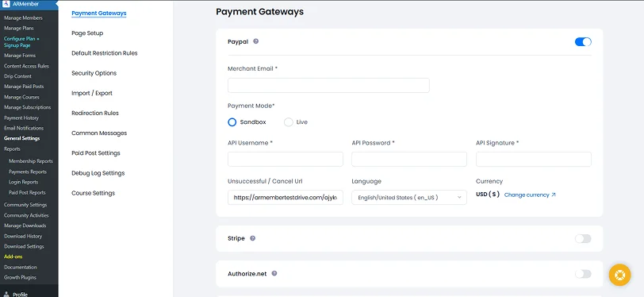Go to Manage Members in sidebar
644x297 pixels.
pyautogui.click(x=23, y=18)
